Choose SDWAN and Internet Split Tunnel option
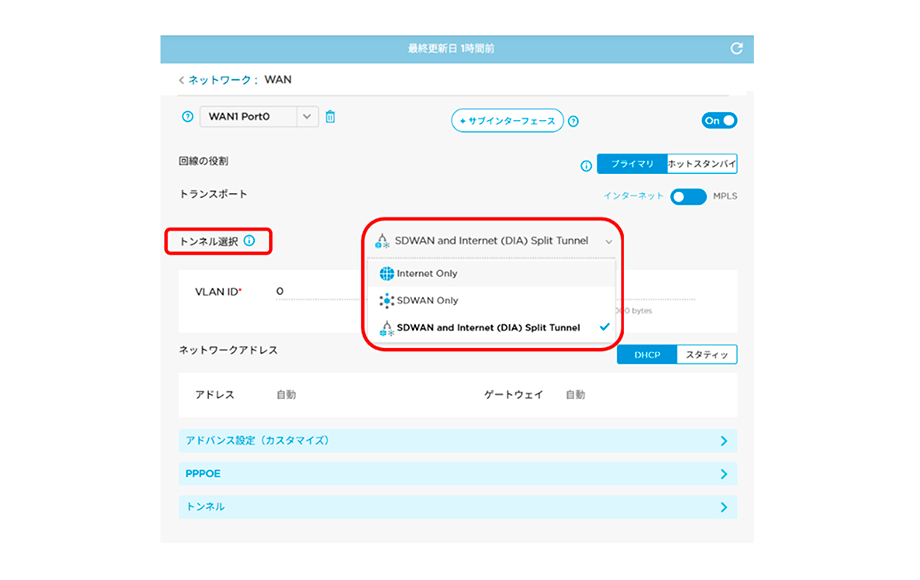The image size is (920, 580). [x=488, y=327]
